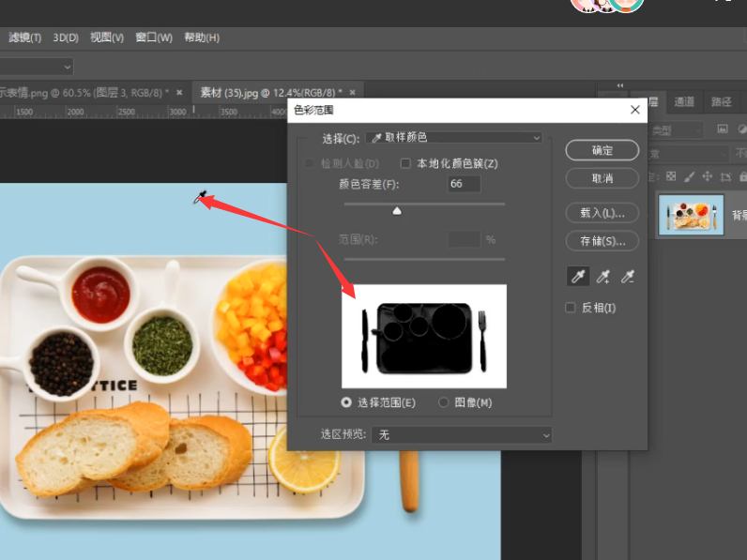Toggle the 反相 invert checkbox
The image size is (747, 560).
(x=571, y=308)
